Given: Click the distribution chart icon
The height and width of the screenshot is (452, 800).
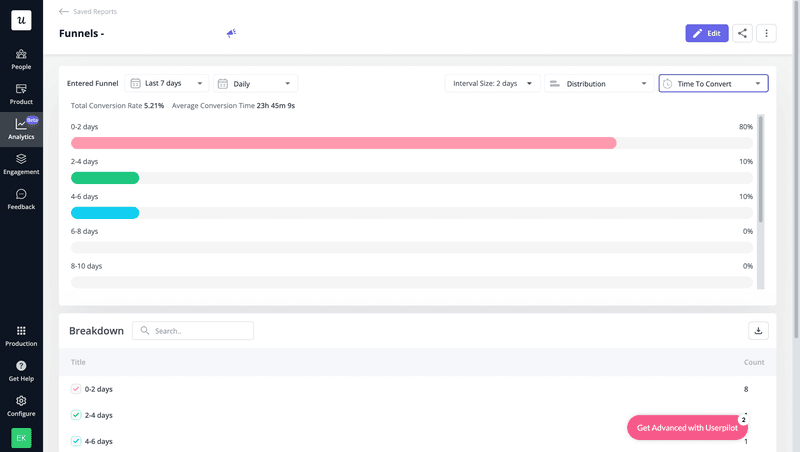Looking at the screenshot, I should 555,84.
